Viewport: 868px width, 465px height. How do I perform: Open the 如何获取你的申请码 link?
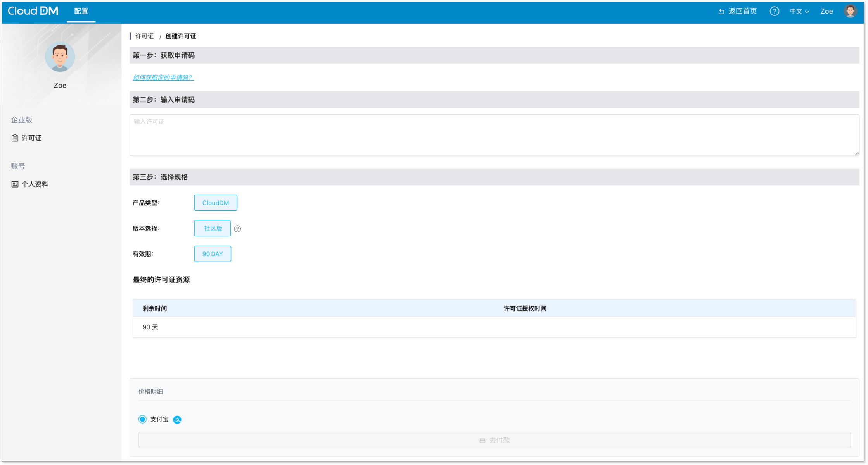coord(163,77)
